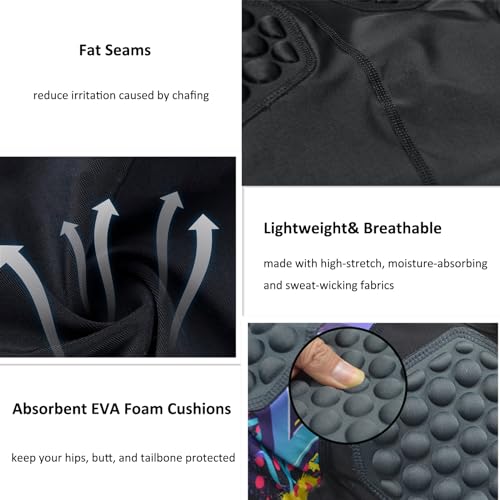500x500 pixels.
Task: Select the reduce irritation caused by chafing text
Action: 121,95
